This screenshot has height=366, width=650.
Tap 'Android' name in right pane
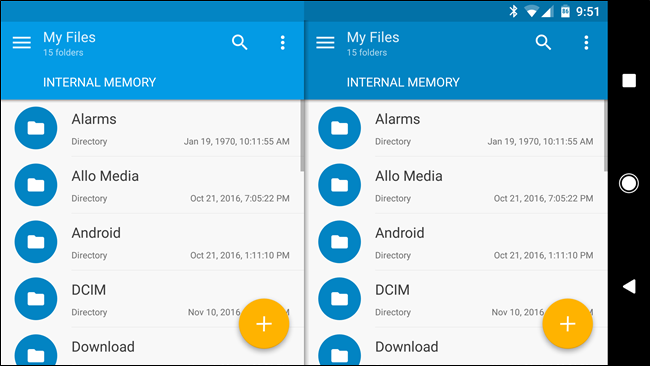(400, 233)
